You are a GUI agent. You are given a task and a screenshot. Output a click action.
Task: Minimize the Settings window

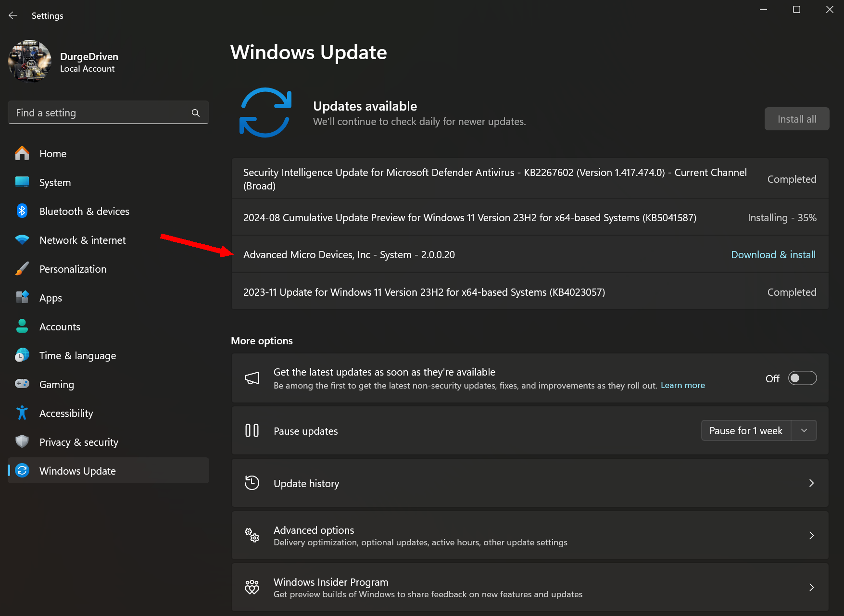[763, 10]
